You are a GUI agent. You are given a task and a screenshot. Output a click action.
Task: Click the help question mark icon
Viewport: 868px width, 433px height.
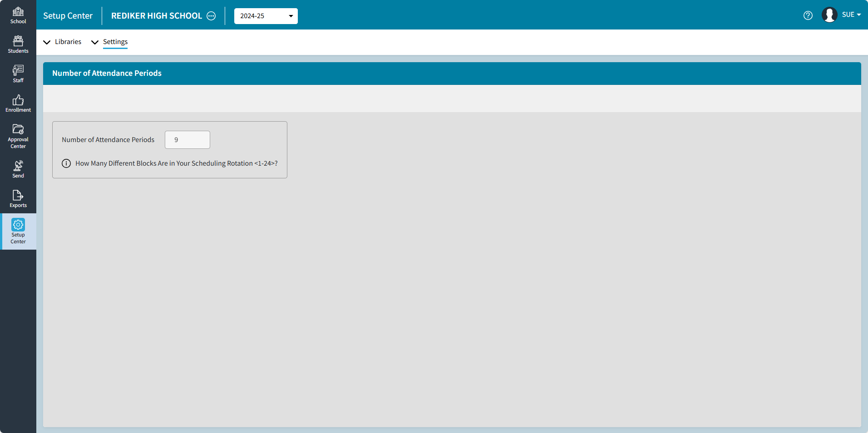(x=808, y=15)
